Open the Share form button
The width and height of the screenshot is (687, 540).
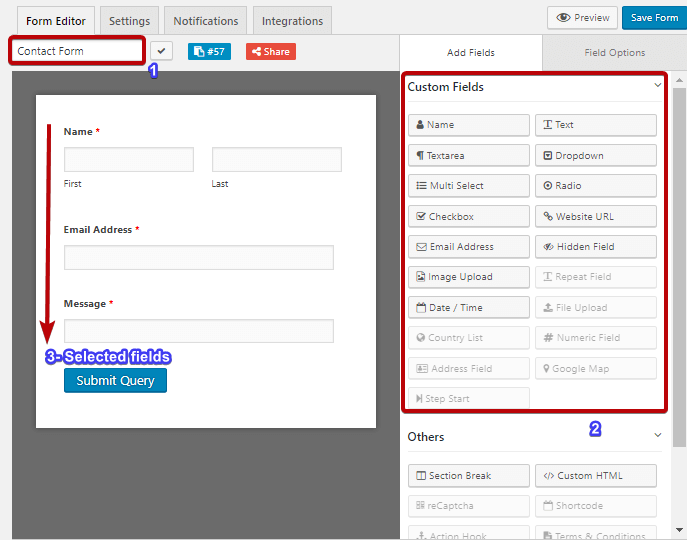pos(271,52)
